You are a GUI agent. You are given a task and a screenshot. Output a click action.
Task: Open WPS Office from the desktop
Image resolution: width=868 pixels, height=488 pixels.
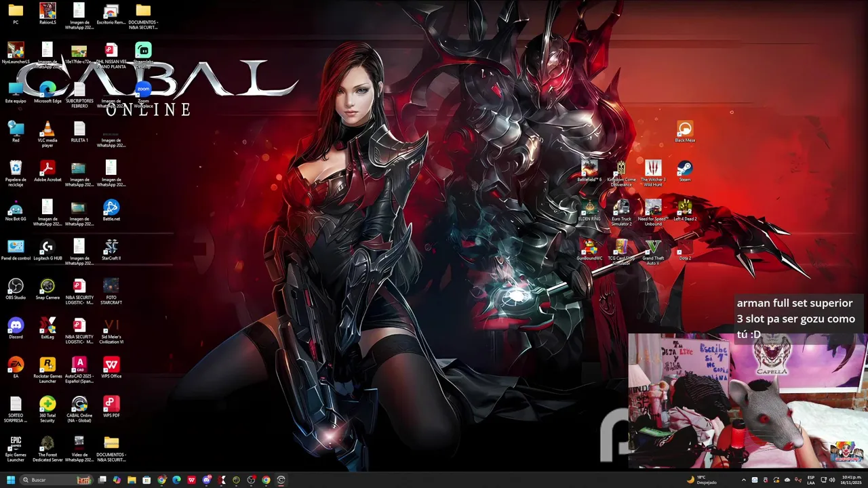point(111,367)
